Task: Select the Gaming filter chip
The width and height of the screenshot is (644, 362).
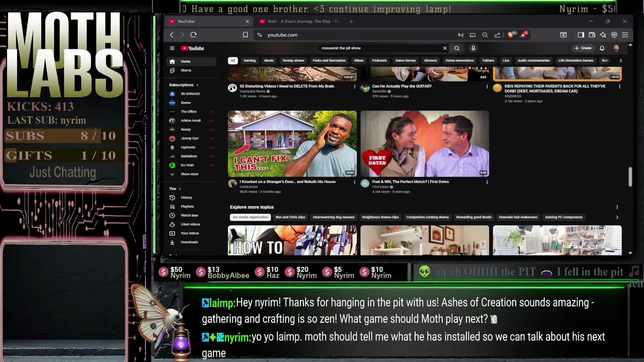Action: click(x=250, y=60)
